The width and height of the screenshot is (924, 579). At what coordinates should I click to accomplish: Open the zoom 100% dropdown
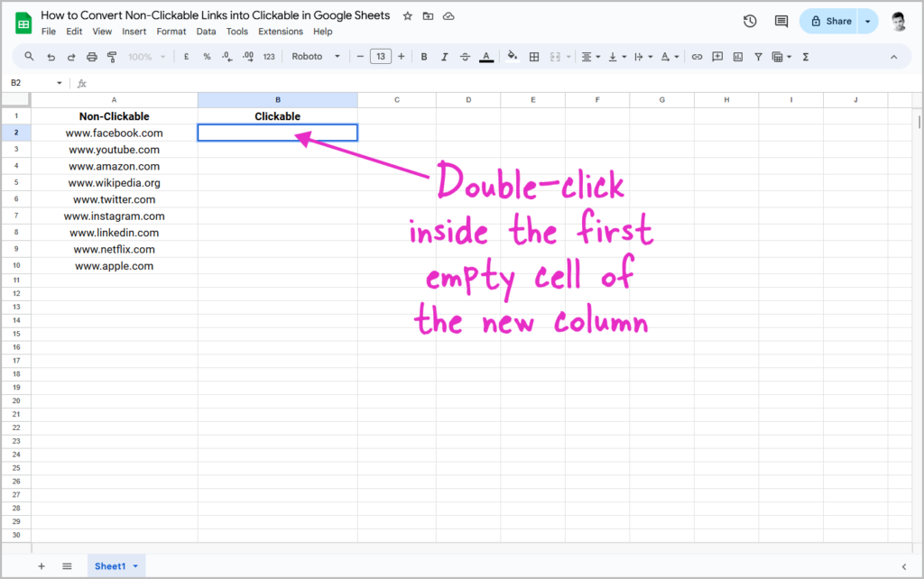coord(147,57)
